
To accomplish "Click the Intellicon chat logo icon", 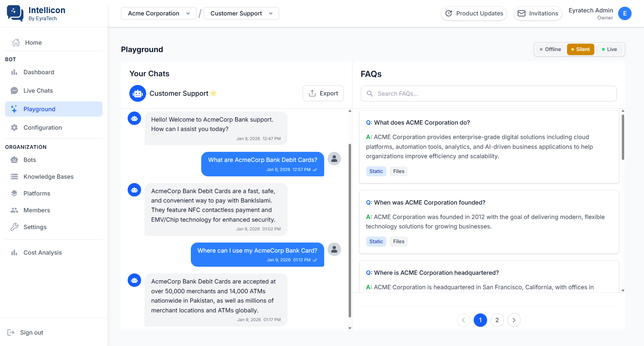I will pyautogui.click(x=15, y=13).
